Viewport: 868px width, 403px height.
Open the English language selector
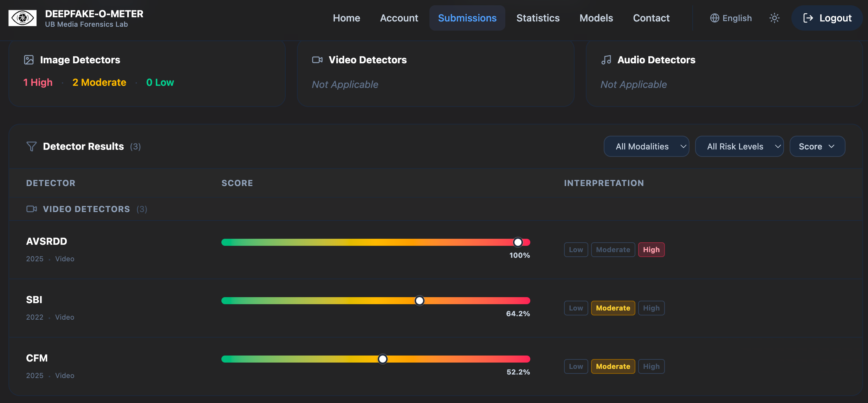[731, 18]
